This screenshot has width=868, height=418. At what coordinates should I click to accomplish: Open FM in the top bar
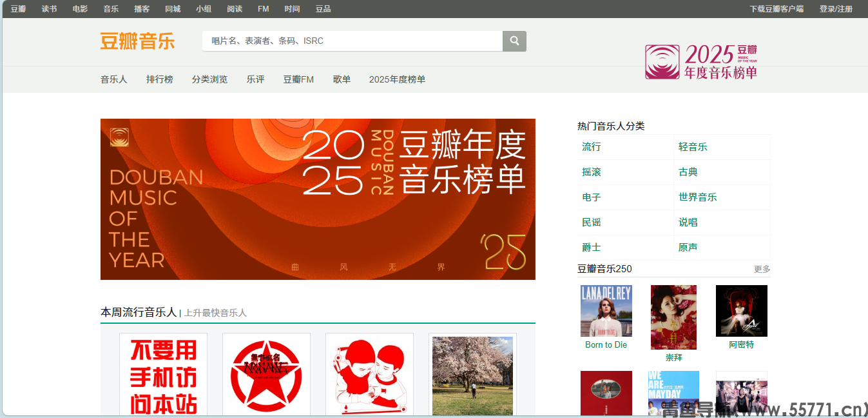coord(264,9)
